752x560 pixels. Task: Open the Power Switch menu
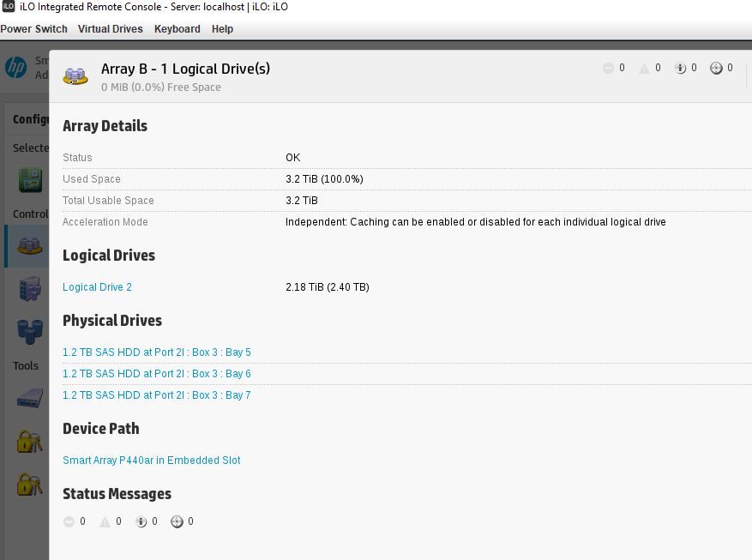coord(33,29)
